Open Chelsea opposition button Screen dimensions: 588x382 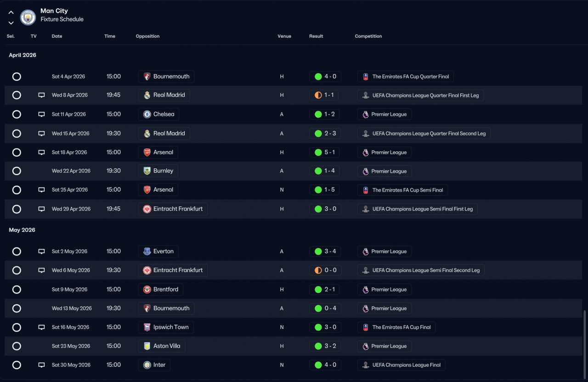point(159,114)
